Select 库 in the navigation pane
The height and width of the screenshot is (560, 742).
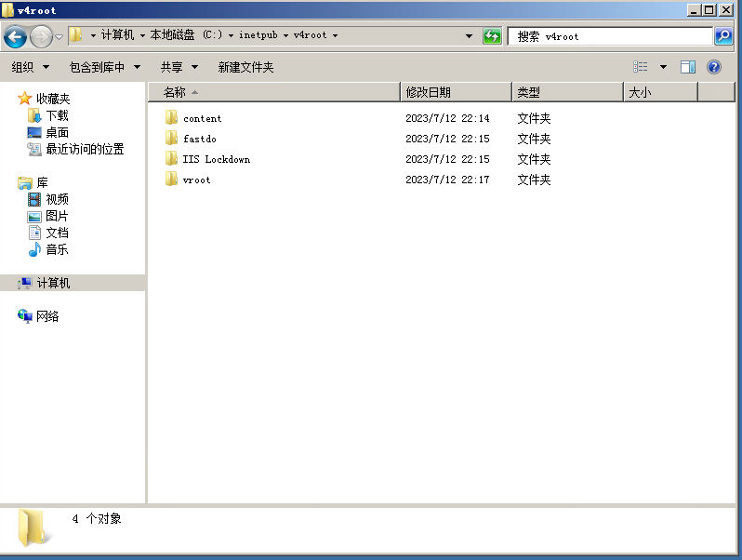coord(42,182)
